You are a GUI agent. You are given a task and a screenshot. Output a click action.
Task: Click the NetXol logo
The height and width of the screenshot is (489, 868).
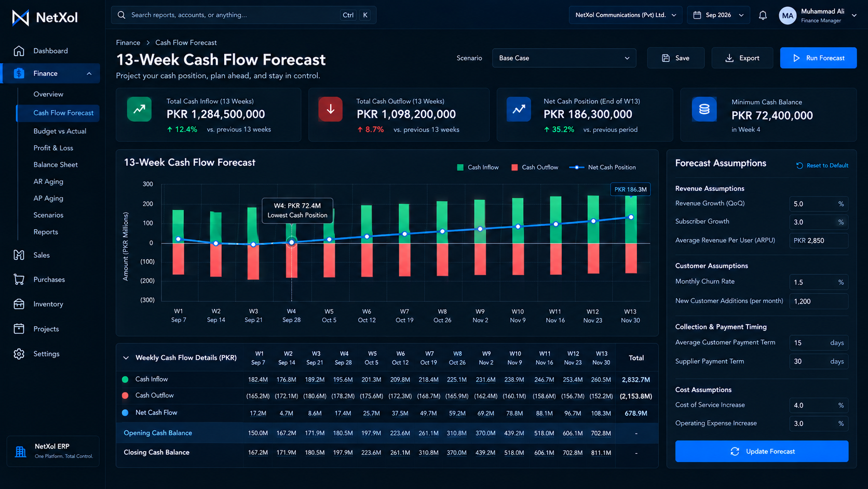coord(45,18)
